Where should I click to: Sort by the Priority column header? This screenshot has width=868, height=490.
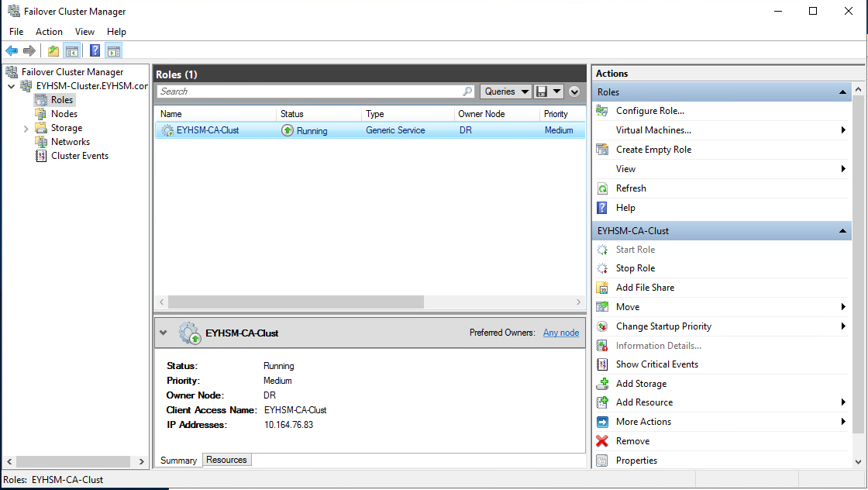[563, 113]
